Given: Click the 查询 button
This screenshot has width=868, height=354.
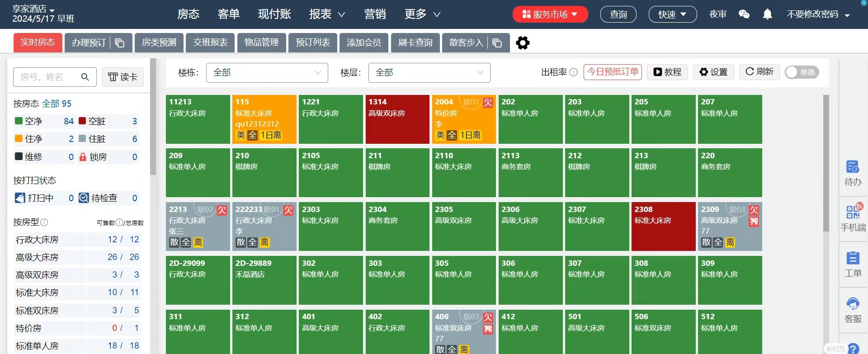Looking at the screenshot, I should point(618,14).
